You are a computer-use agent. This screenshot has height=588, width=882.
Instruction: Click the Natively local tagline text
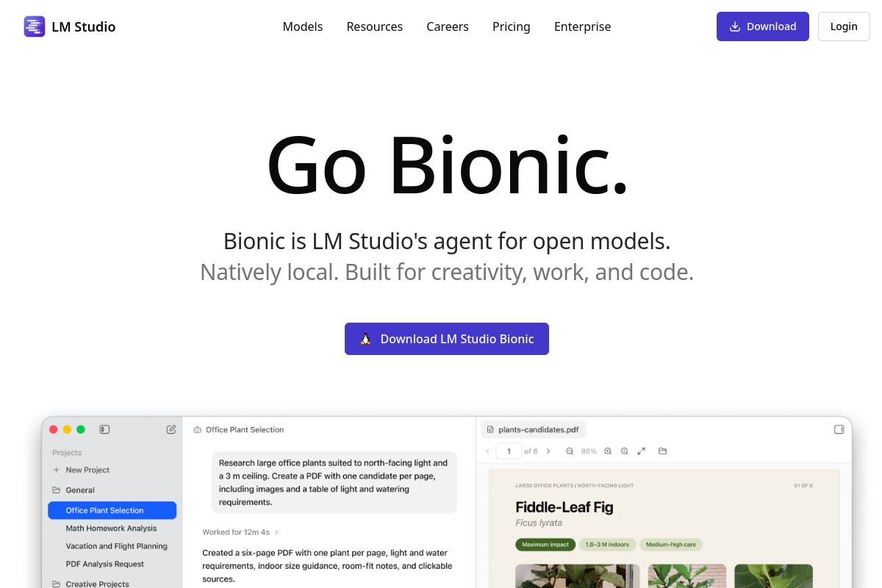pyautogui.click(x=447, y=272)
